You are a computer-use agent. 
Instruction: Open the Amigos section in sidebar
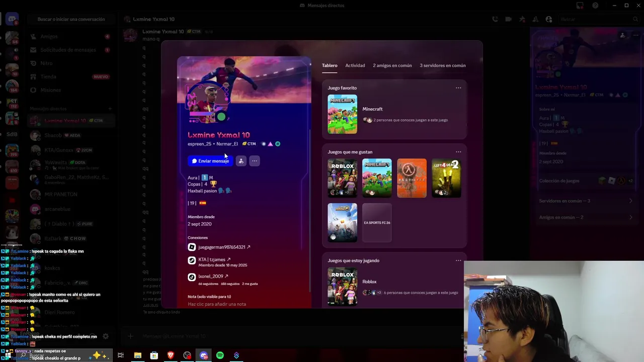coord(70,36)
